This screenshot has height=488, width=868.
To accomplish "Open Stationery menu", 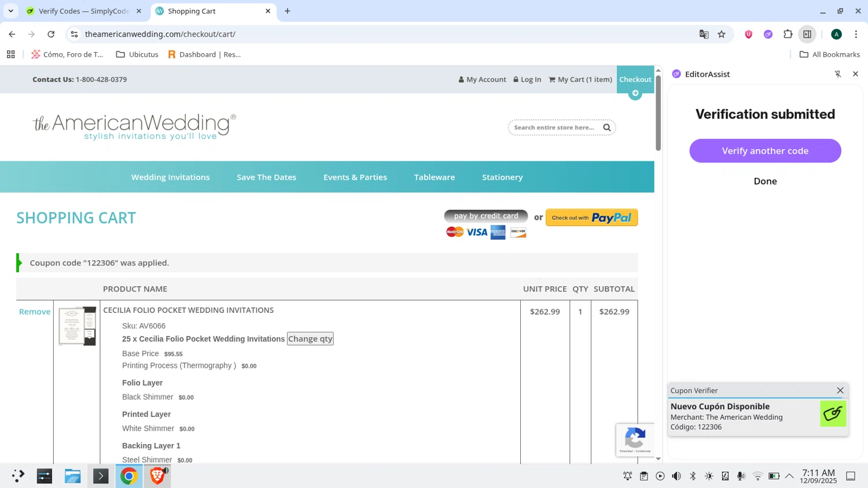I will 502,177.
